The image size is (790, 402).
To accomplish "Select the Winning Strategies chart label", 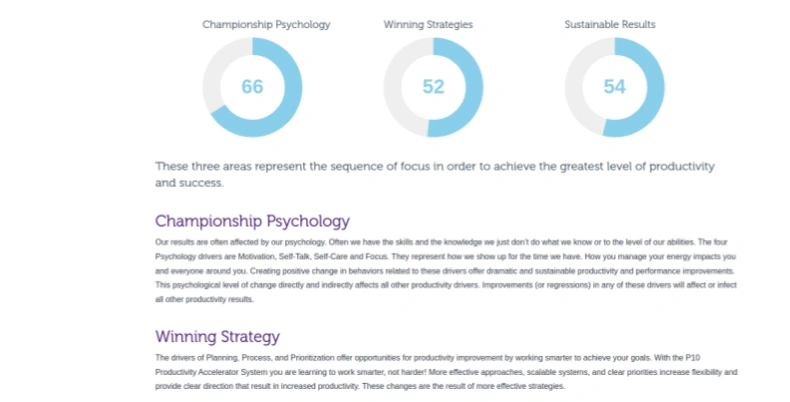I will pyautogui.click(x=428, y=24).
